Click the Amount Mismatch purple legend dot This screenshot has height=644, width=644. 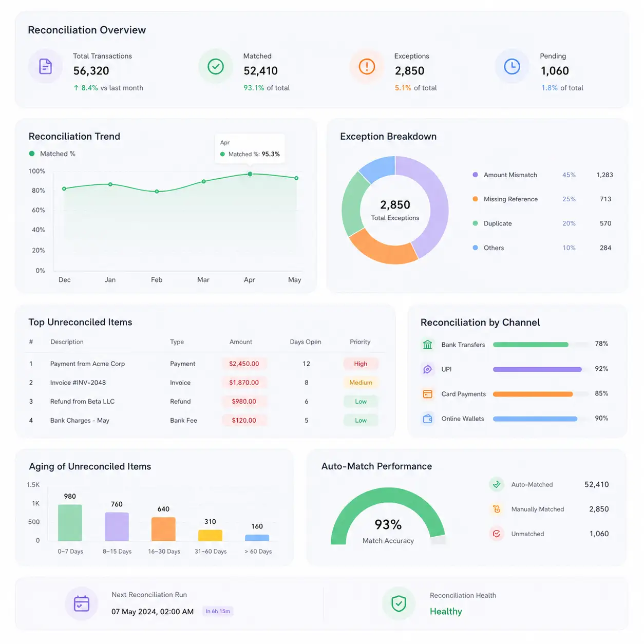(x=475, y=175)
